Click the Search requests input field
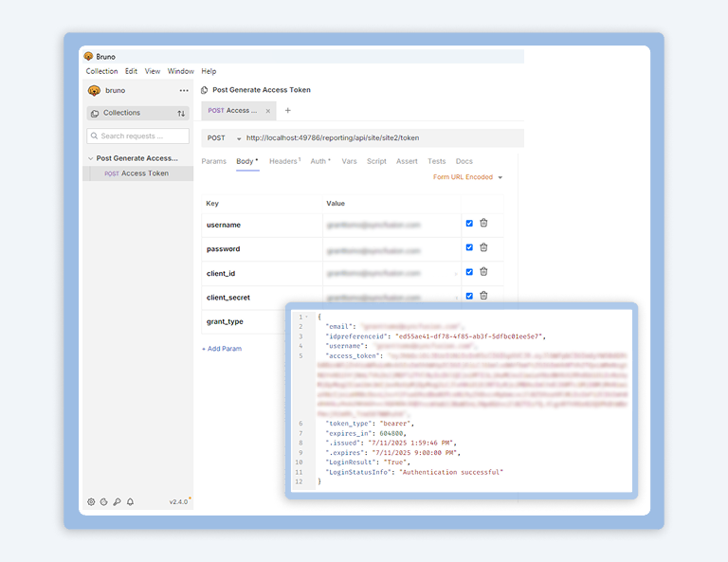The width and height of the screenshot is (728, 562). click(x=137, y=136)
